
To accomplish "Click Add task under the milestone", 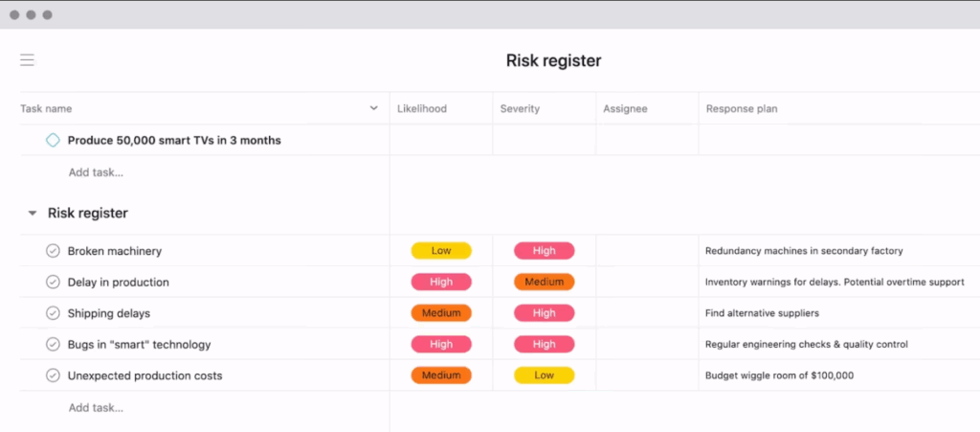I will coord(97,172).
